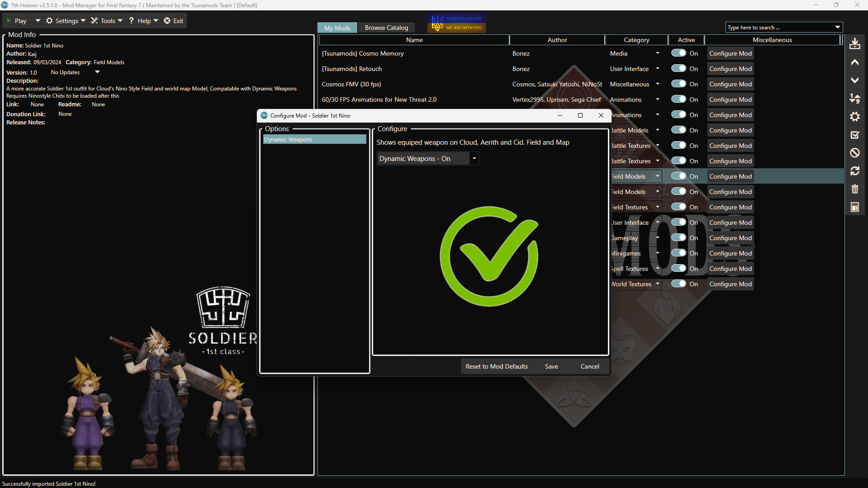Viewport: 868px width, 488px height.
Task: Toggle the Gameplay category mod switch
Action: 678,237
